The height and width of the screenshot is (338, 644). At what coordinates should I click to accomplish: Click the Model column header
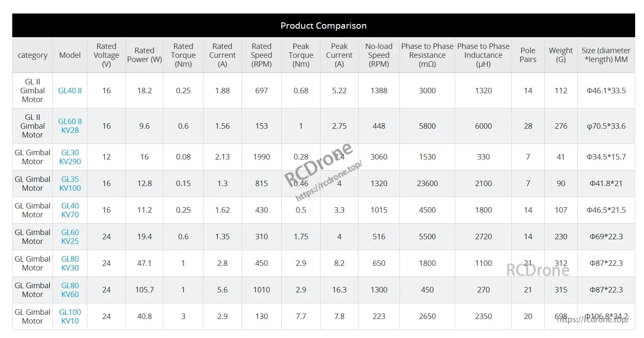70,55
